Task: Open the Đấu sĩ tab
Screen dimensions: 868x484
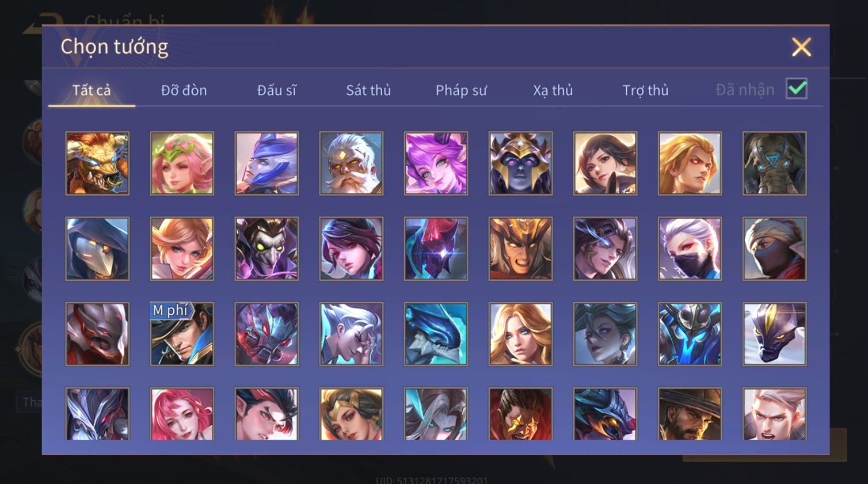Action: (x=277, y=90)
